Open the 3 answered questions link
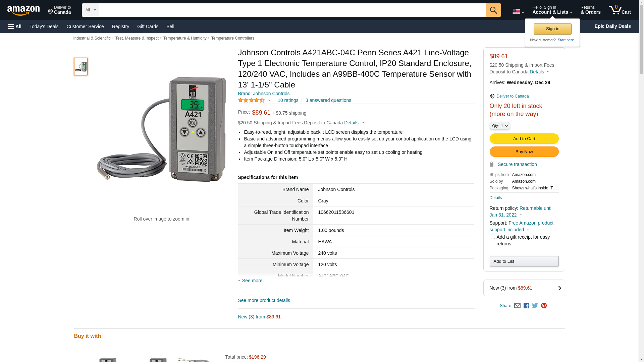Screen dimensions: 644x362 coord(328,100)
